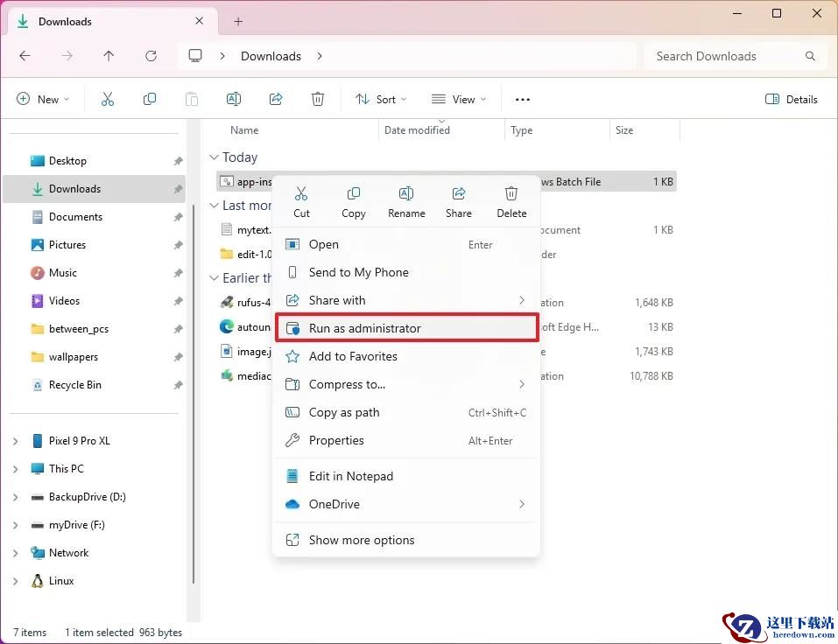Collapse the Today group
The image size is (838, 644).
tap(214, 157)
